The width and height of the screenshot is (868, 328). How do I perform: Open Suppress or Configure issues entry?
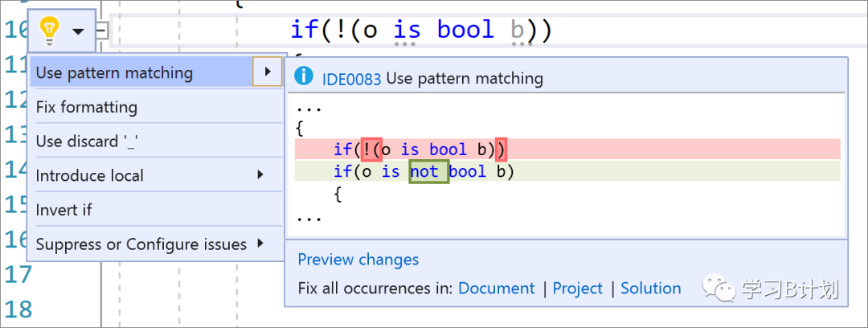(x=157, y=244)
